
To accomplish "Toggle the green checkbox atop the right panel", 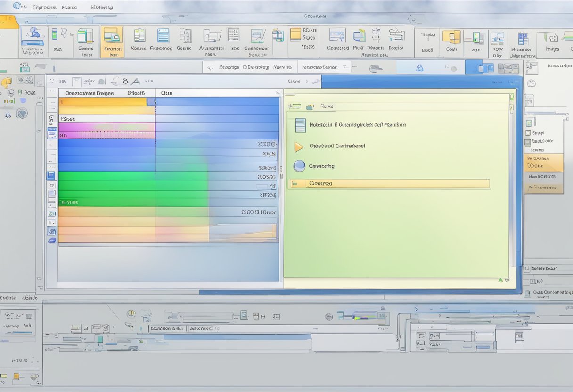I will point(529,123).
